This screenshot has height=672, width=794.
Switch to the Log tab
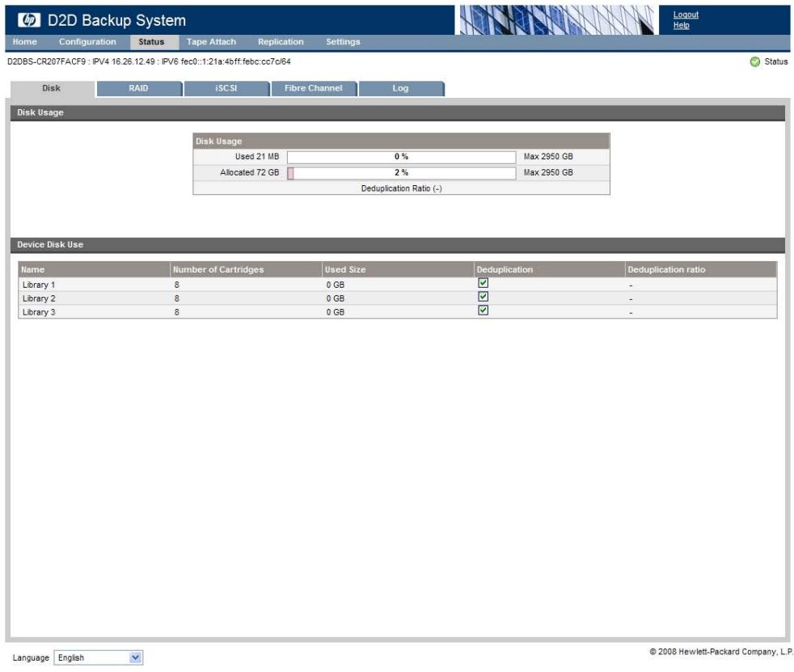click(400, 88)
